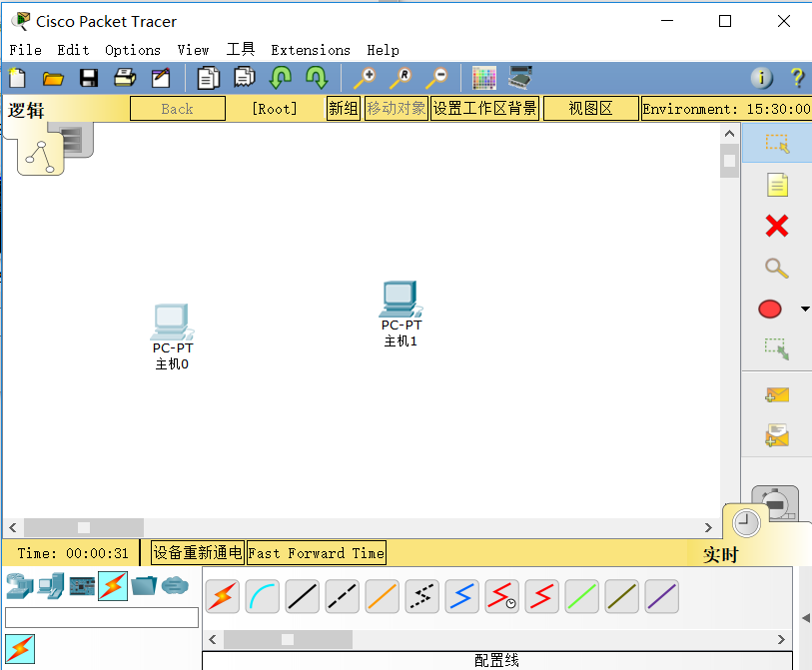Save the project with floppy disk icon
The height and width of the screenshot is (670, 812).
[89, 78]
